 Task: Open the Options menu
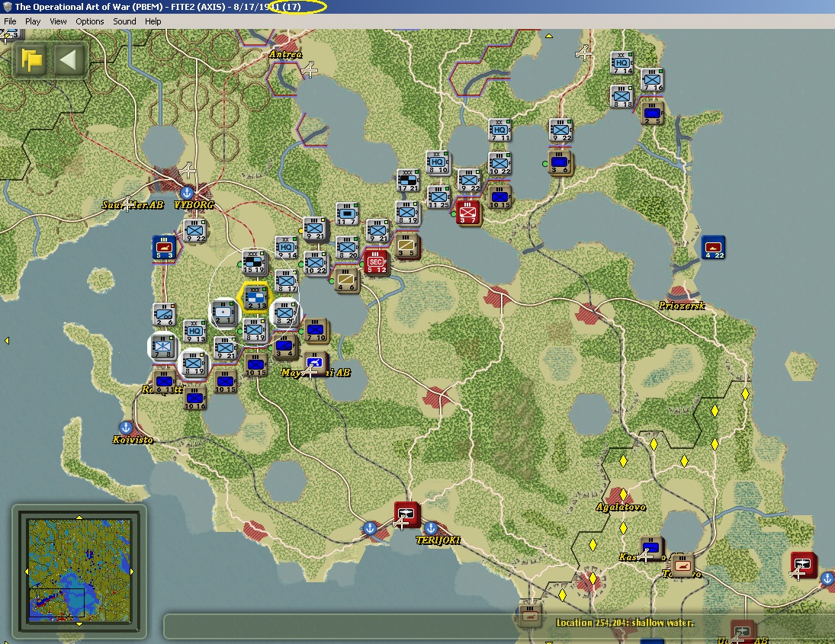coord(89,21)
